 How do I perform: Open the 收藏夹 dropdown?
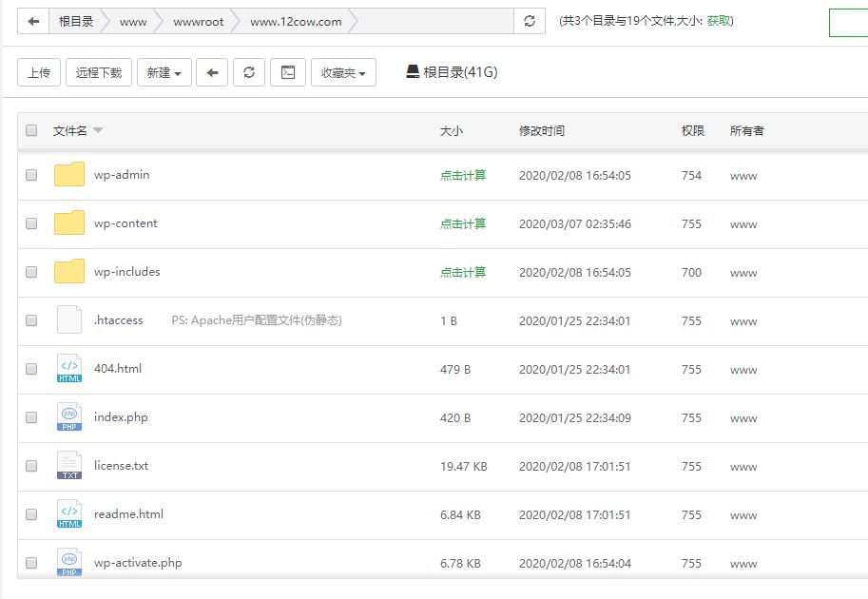pyautogui.click(x=343, y=72)
